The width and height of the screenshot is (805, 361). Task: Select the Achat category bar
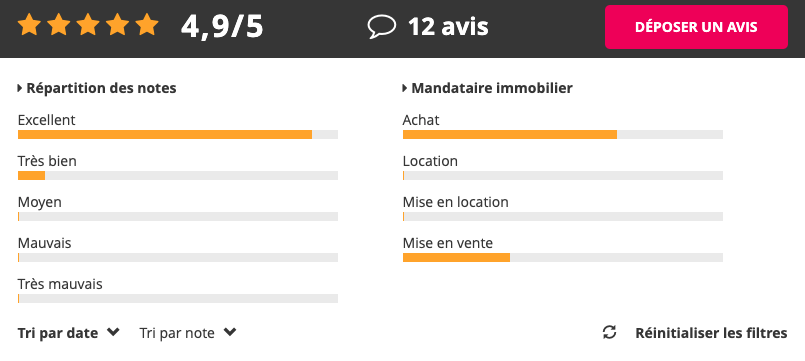tap(563, 135)
